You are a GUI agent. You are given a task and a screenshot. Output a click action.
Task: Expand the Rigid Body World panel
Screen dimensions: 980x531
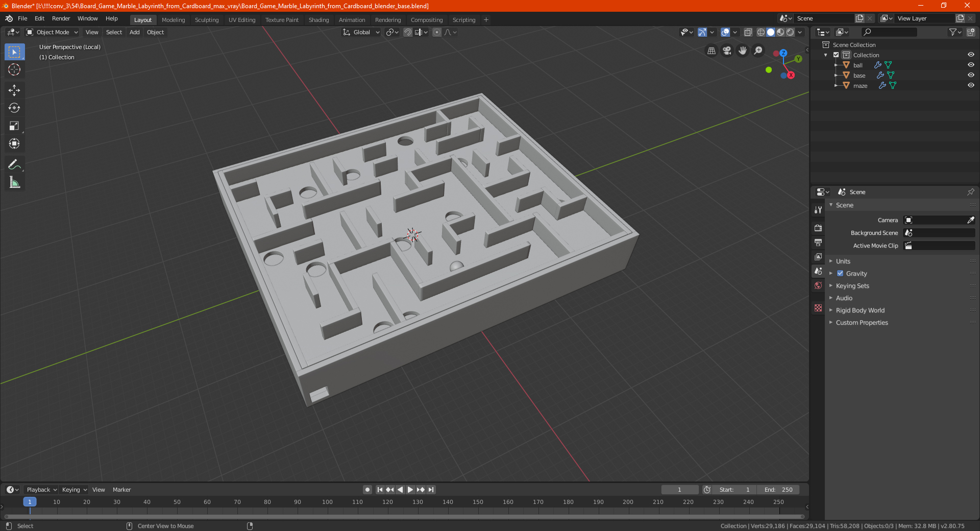860,310
